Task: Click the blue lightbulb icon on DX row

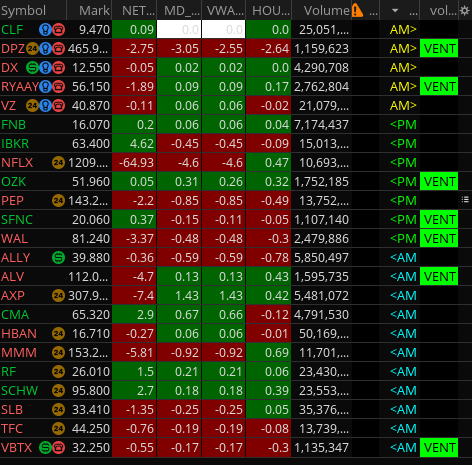Action: tap(45, 68)
